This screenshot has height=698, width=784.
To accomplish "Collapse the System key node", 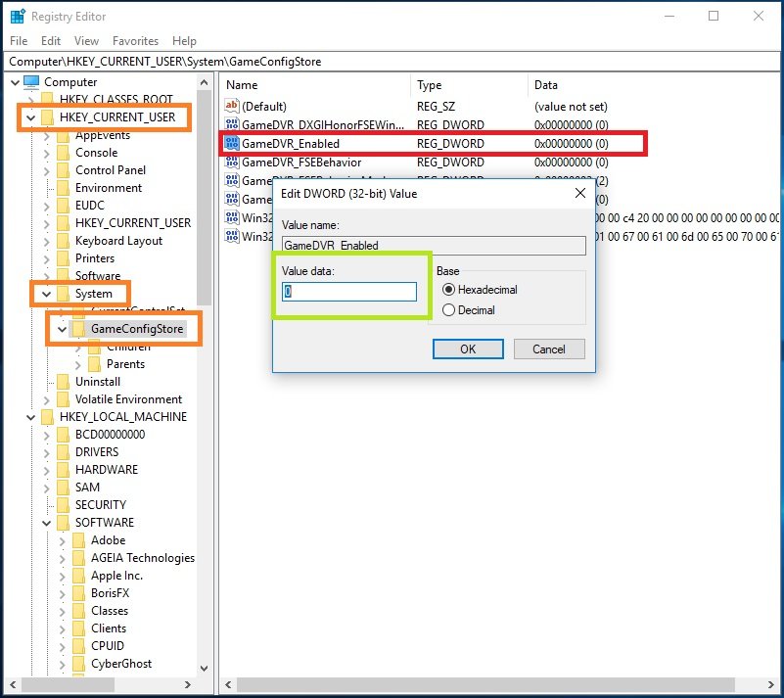I will (47, 294).
